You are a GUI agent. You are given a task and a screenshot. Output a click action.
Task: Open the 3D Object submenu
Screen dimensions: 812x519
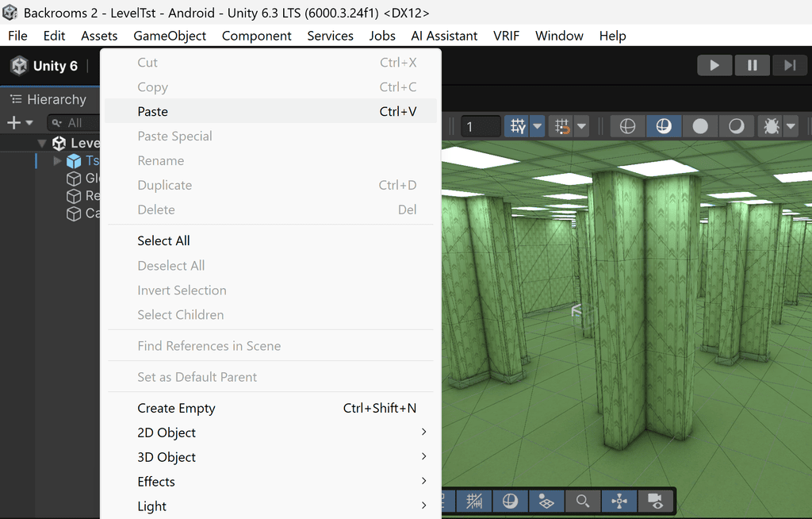click(270, 457)
